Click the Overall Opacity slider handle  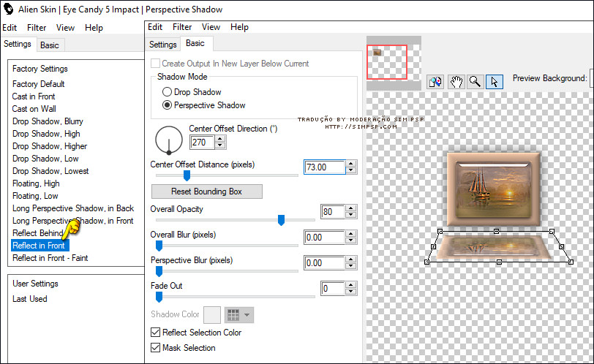281,220
